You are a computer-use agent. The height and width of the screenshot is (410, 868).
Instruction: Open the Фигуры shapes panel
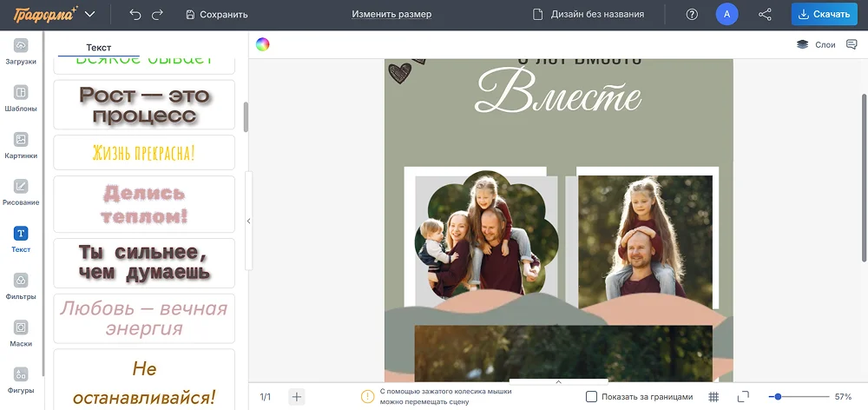point(21,380)
